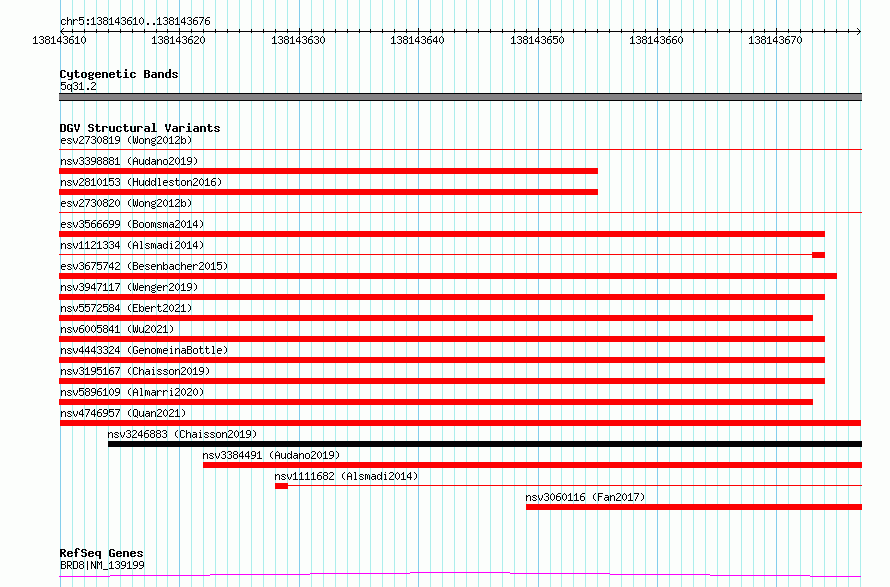Screen dimensions: 890x587
Task: Click ruler position 138143670
Action: [775, 40]
